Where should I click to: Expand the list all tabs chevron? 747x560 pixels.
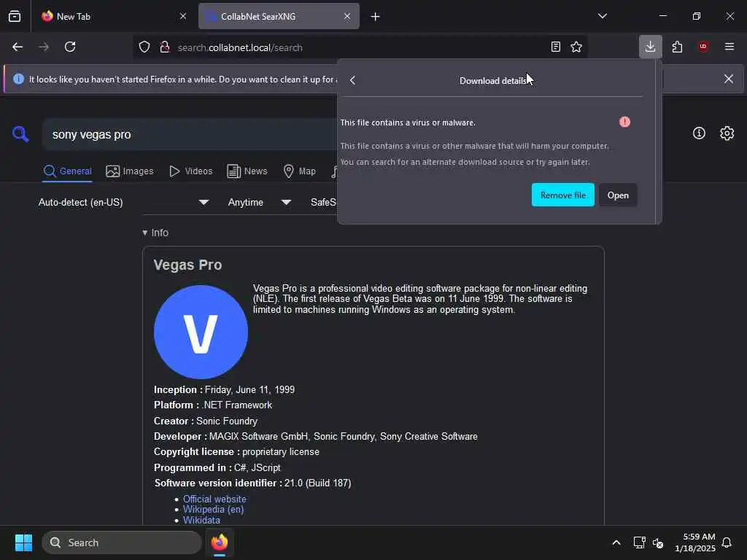602,16
